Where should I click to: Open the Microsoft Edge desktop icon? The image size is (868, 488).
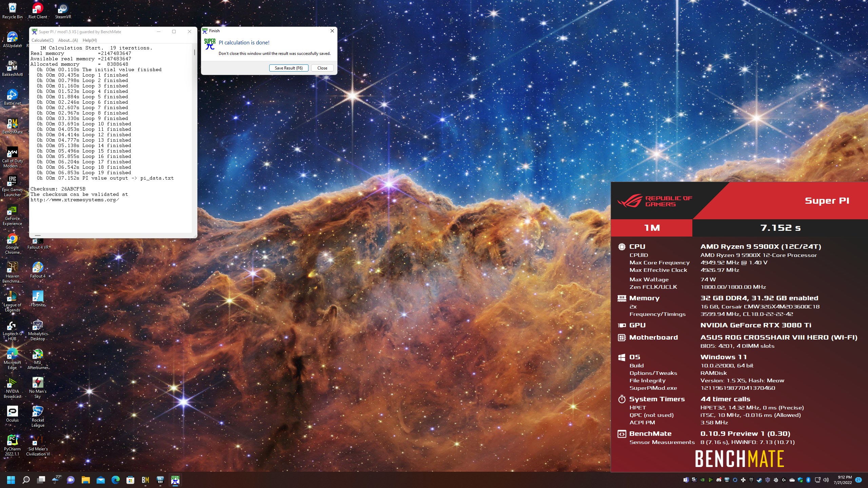click(13, 359)
